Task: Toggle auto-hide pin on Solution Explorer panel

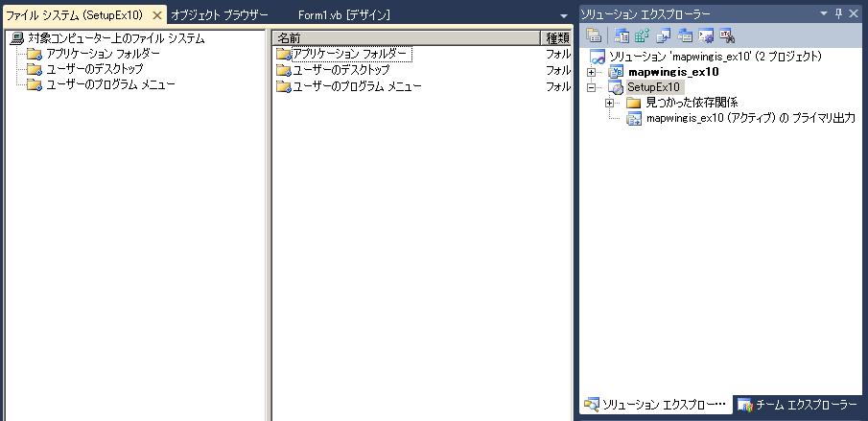Action: coord(838,13)
